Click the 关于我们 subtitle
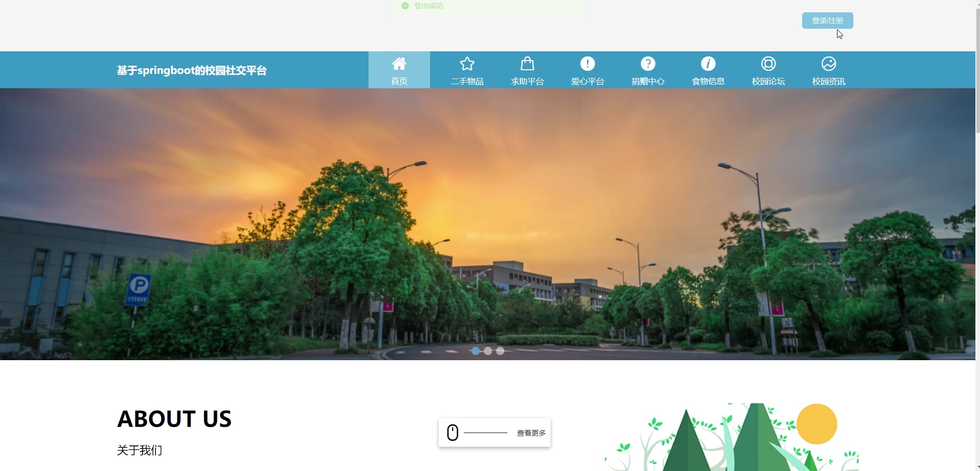This screenshot has height=471, width=980. pos(139,450)
